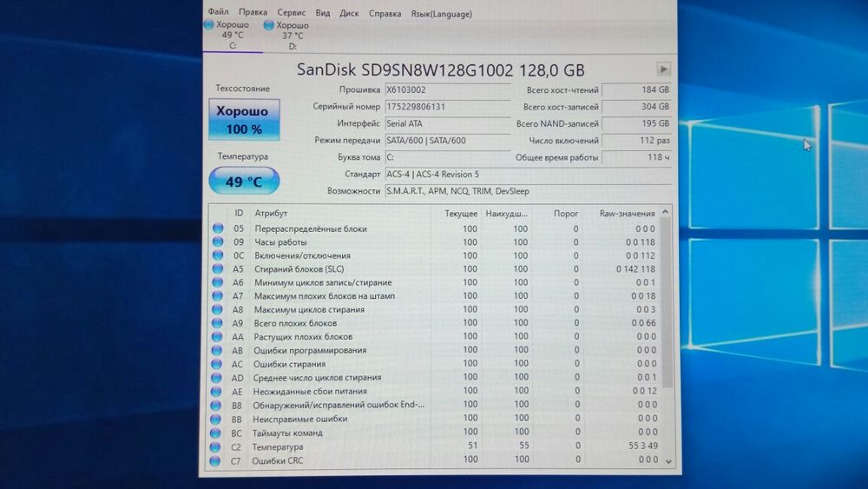Click status icon of AB Ошибки программирования

(x=216, y=350)
